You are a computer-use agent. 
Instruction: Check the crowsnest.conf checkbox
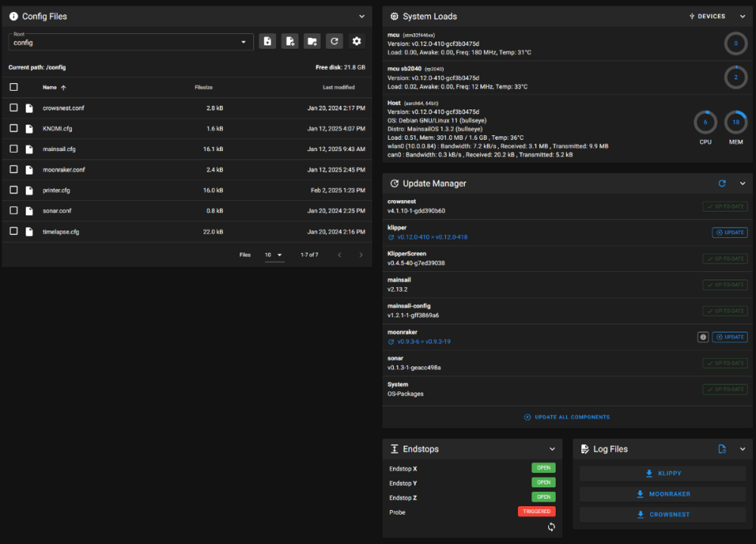(x=14, y=107)
